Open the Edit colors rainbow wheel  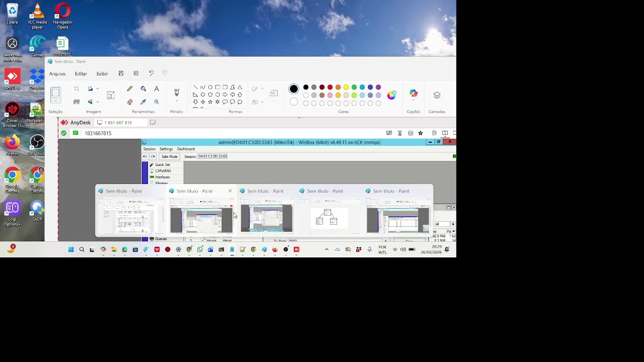[x=391, y=95]
